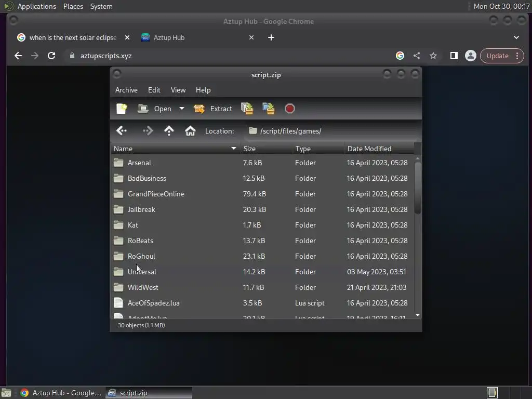Click the Add folder to archive icon

(269, 109)
